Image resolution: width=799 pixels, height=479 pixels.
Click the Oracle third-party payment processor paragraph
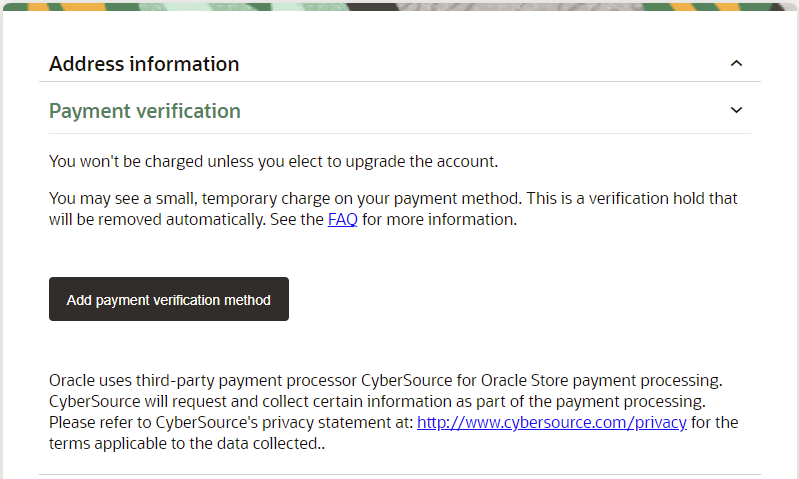click(x=393, y=412)
